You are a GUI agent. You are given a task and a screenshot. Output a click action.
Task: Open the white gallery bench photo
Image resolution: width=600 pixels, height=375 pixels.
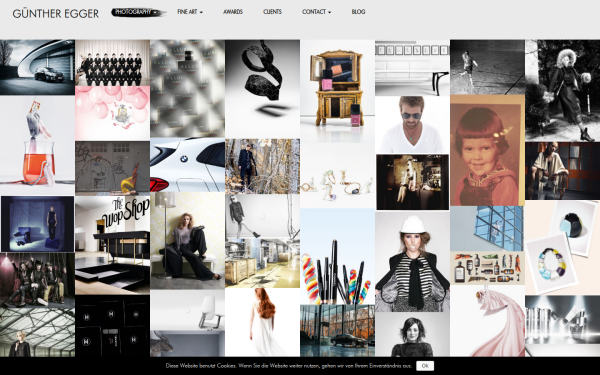coord(412,68)
